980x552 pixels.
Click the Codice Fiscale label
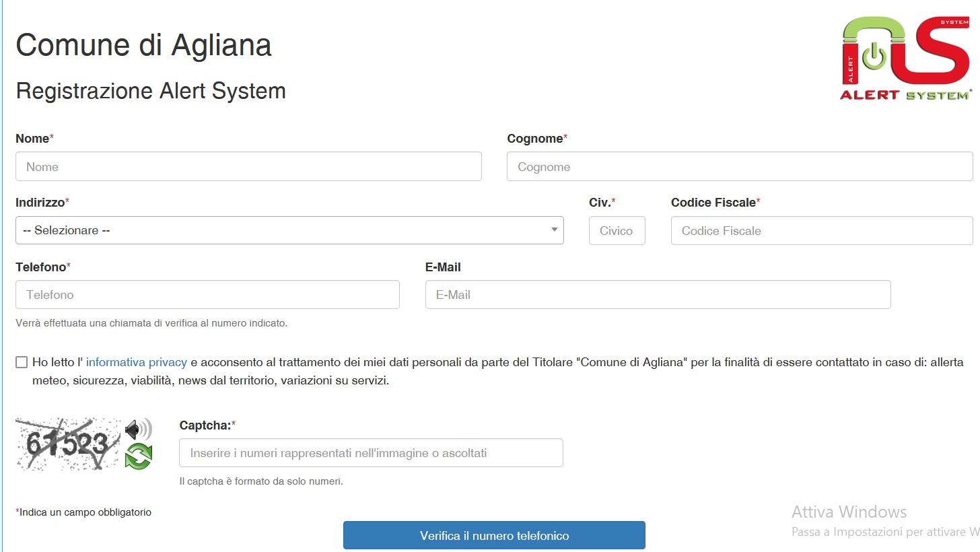[x=713, y=203]
